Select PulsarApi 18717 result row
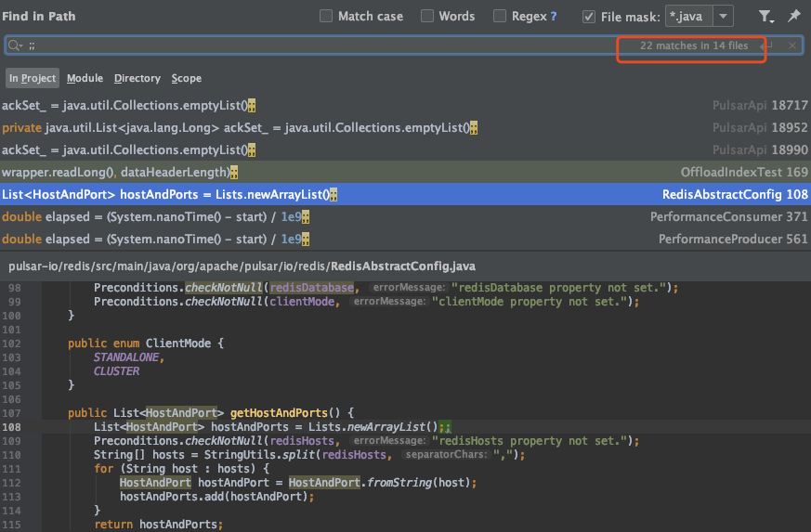The width and height of the screenshot is (811, 532). coord(405,106)
